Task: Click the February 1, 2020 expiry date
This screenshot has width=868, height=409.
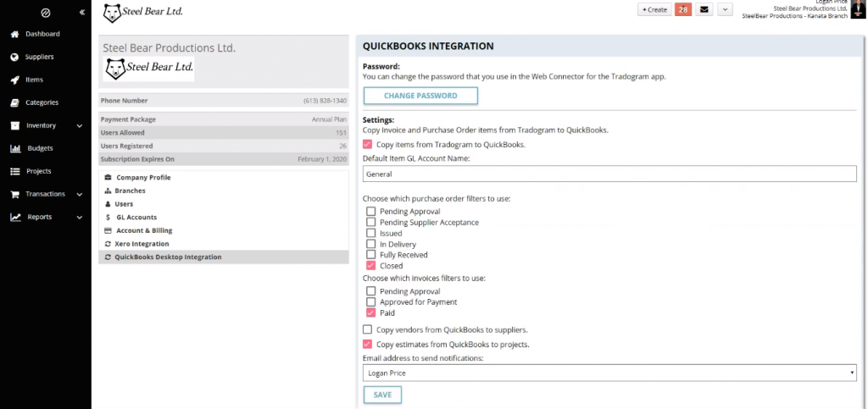Action: 322,160
